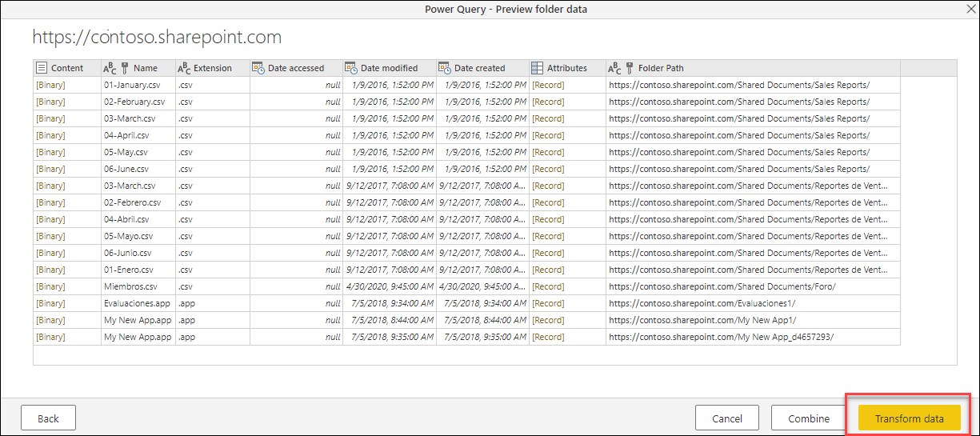The image size is (980, 436).
Task: Select the Miembros.csv name cell
Action: [x=138, y=286]
